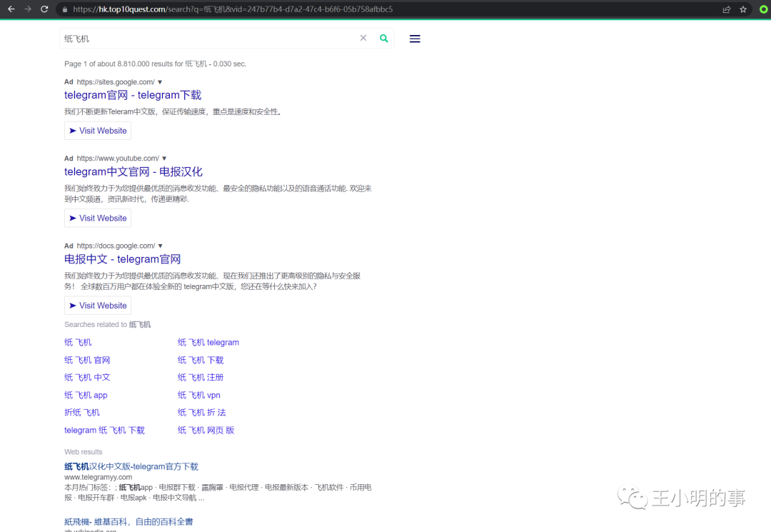Open related search 折纸 飞机

(x=82, y=412)
